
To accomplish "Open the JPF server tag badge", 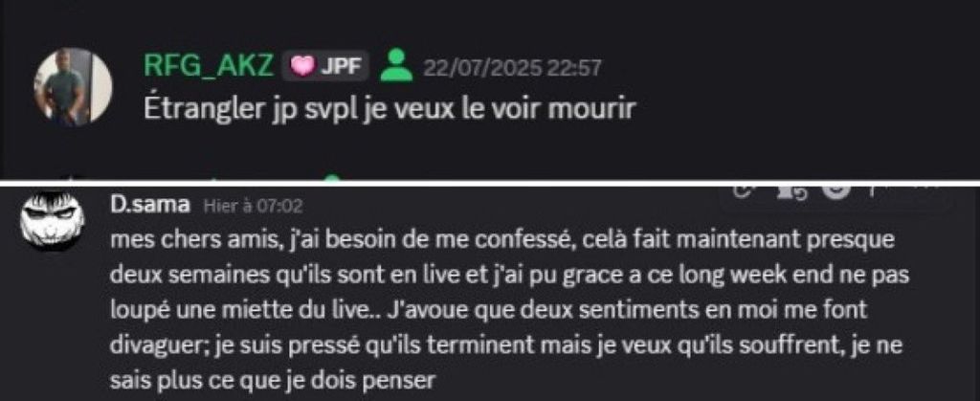I will 325,66.
